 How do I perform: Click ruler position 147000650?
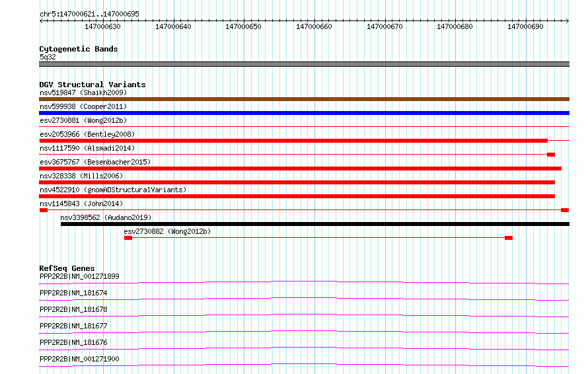[x=243, y=26]
